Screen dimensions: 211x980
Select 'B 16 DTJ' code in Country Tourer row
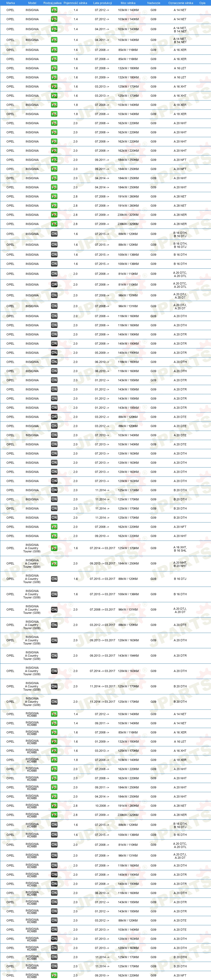pyautogui.click(x=180, y=579)
